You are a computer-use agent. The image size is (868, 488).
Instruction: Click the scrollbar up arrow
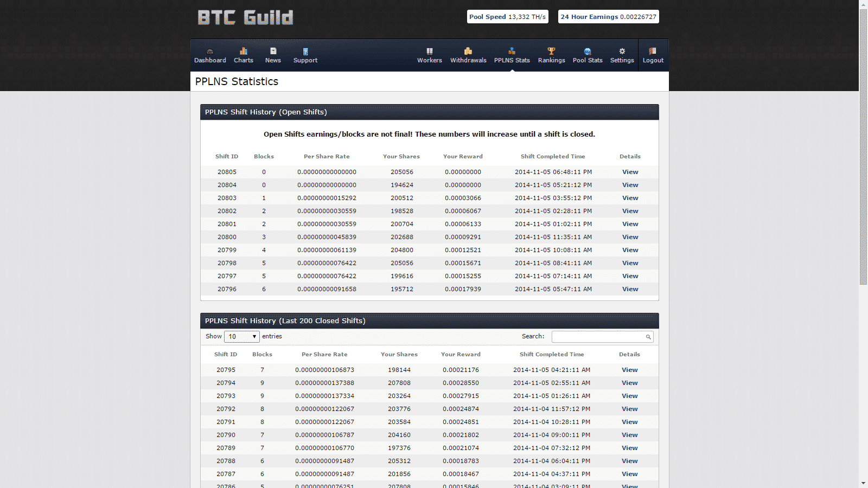863,4
